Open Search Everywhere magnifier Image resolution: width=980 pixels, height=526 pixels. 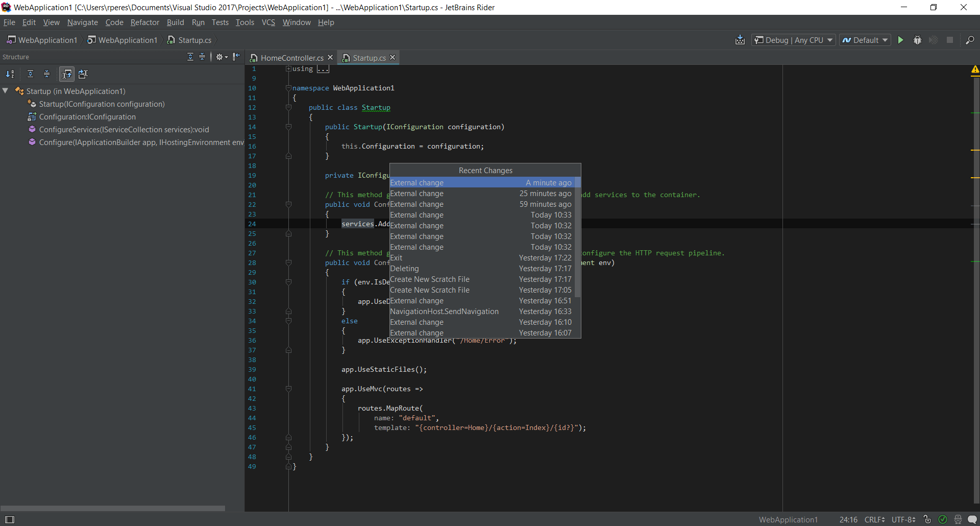point(970,40)
